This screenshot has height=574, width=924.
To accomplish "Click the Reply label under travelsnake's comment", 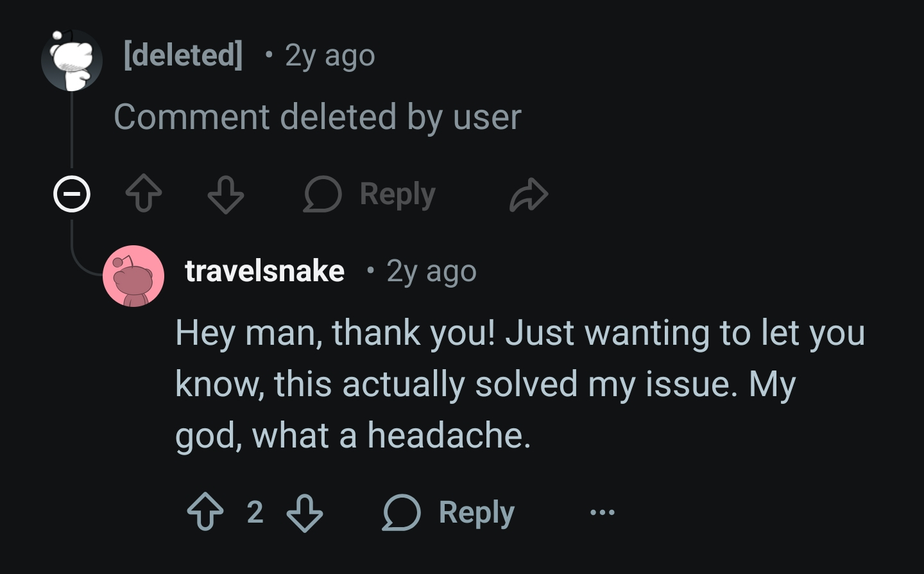I will click(x=477, y=512).
